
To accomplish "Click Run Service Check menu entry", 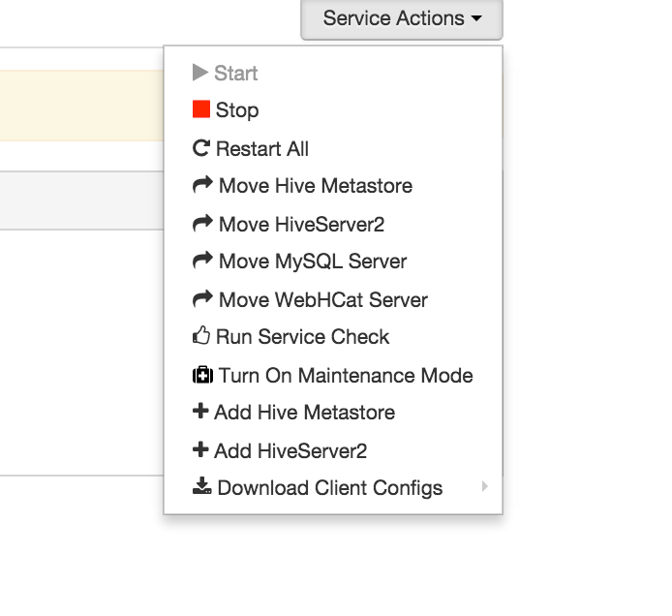I will 302,337.
